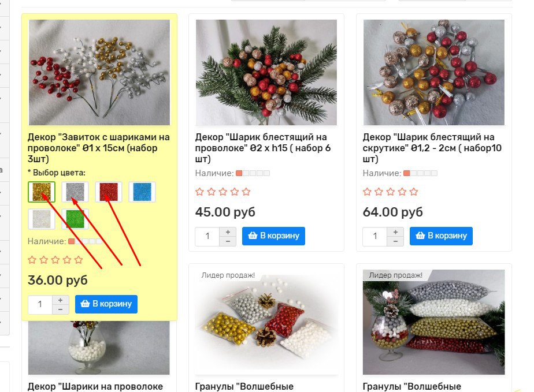Open product image of berries with pine branches
The height and width of the screenshot is (392, 534).
point(266,73)
